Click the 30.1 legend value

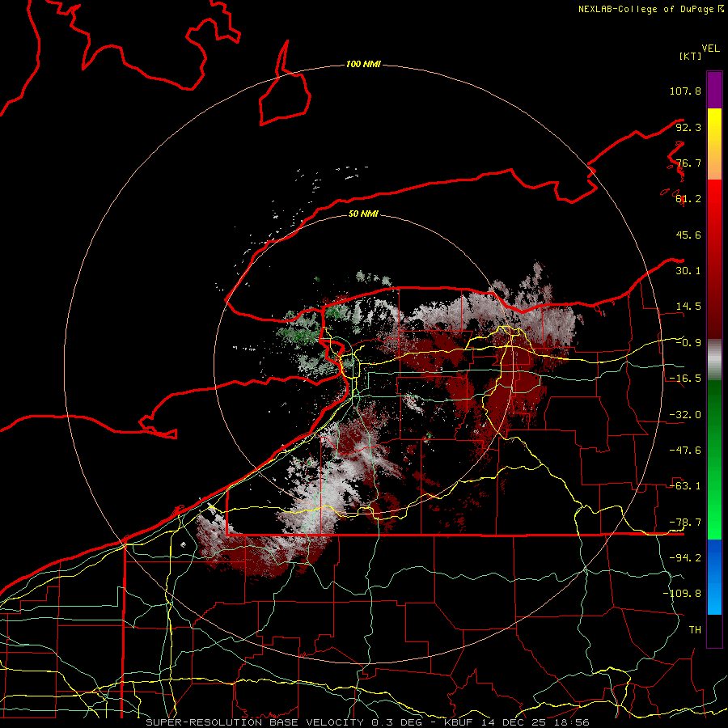[688, 271]
